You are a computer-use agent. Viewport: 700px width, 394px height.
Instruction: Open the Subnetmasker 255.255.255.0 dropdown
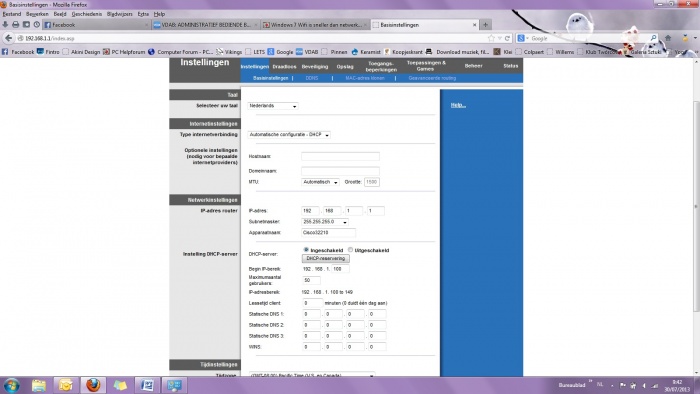point(325,222)
